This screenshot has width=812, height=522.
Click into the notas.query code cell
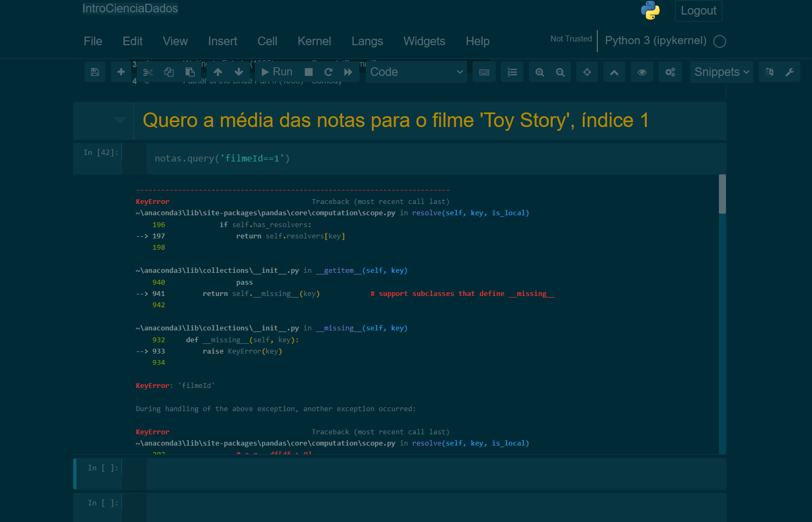436,158
